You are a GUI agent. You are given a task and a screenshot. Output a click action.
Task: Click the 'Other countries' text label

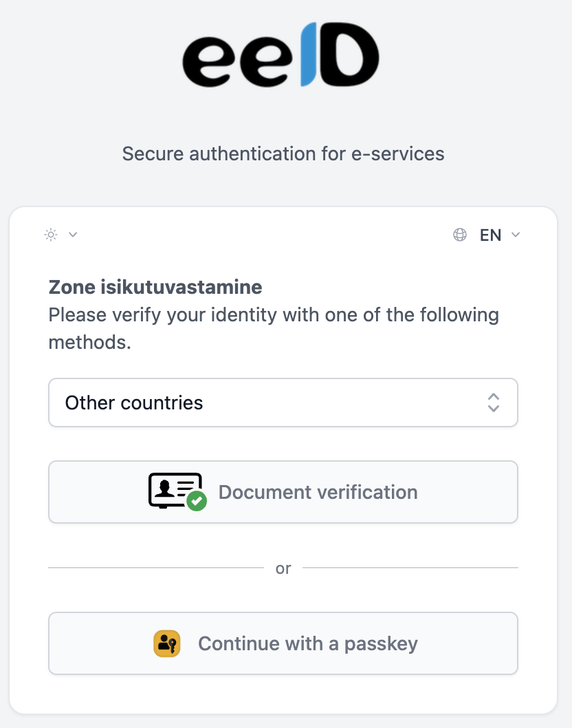coord(134,403)
